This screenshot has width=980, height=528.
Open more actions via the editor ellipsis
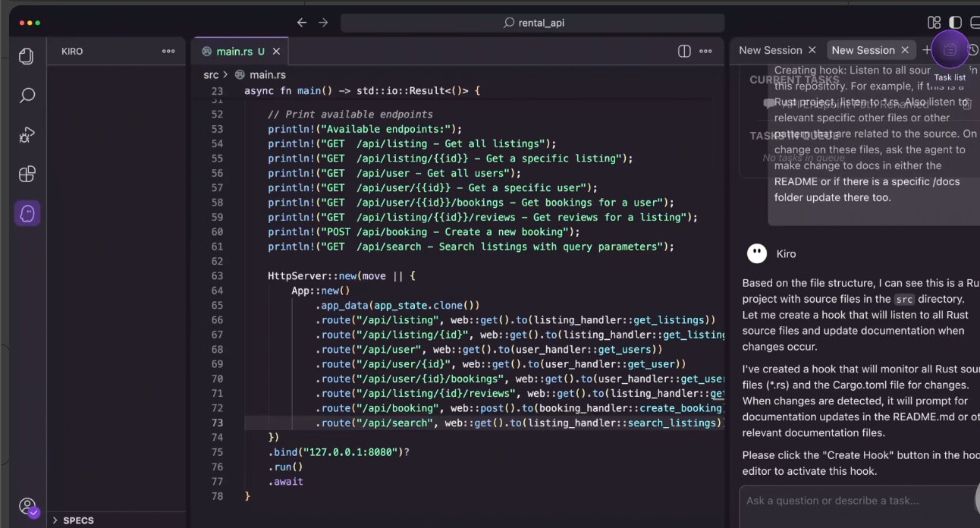click(x=705, y=51)
